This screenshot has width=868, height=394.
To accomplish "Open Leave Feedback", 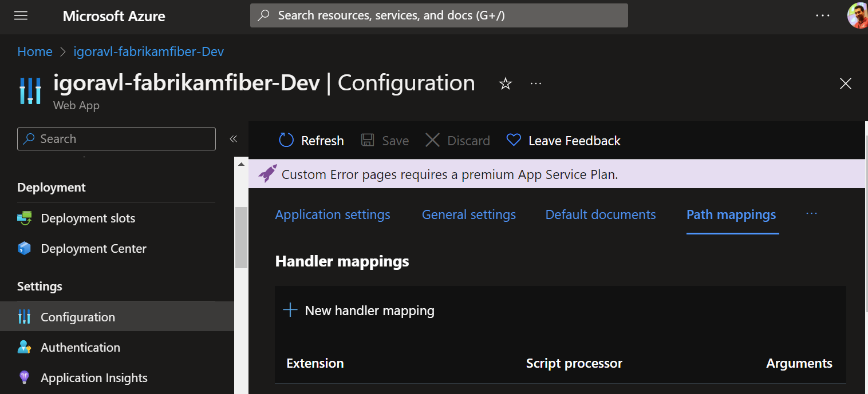I will click(564, 140).
